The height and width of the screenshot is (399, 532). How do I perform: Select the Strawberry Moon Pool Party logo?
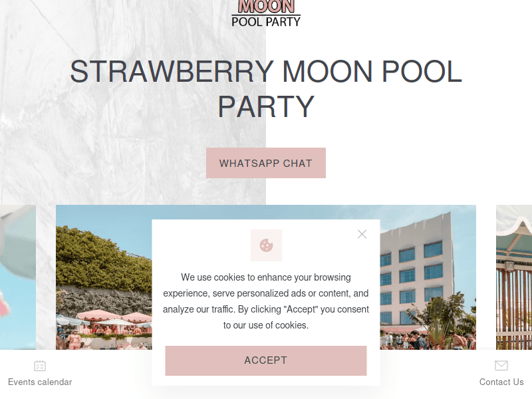tap(266, 10)
